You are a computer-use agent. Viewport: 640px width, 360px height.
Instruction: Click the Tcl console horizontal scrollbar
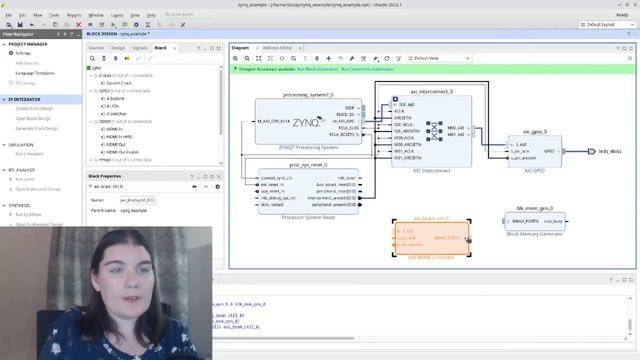[283, 338]
